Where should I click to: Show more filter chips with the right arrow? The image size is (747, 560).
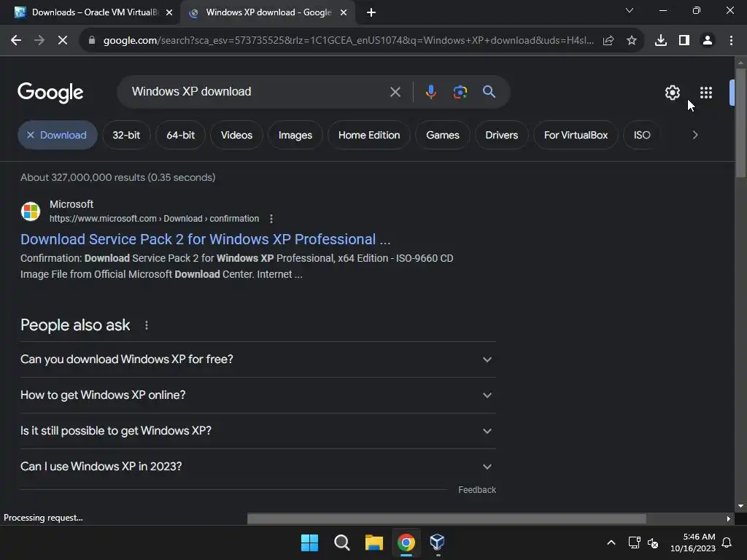695,135
